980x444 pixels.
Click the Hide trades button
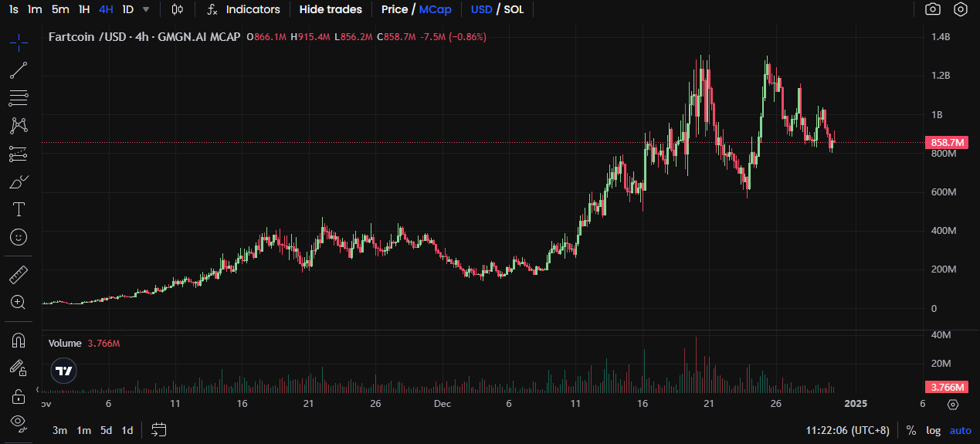coord(331,9)
